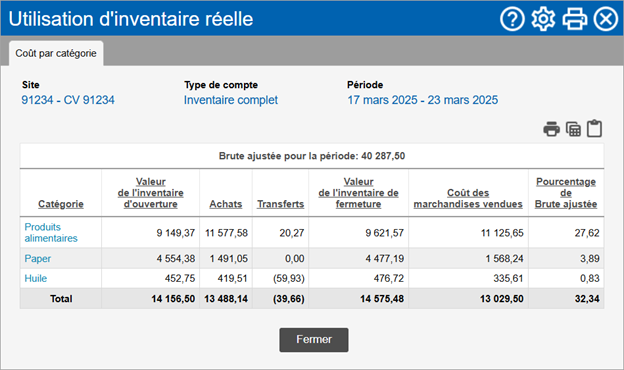Click the Site field label
624x370 pixels.
point(31,85)
